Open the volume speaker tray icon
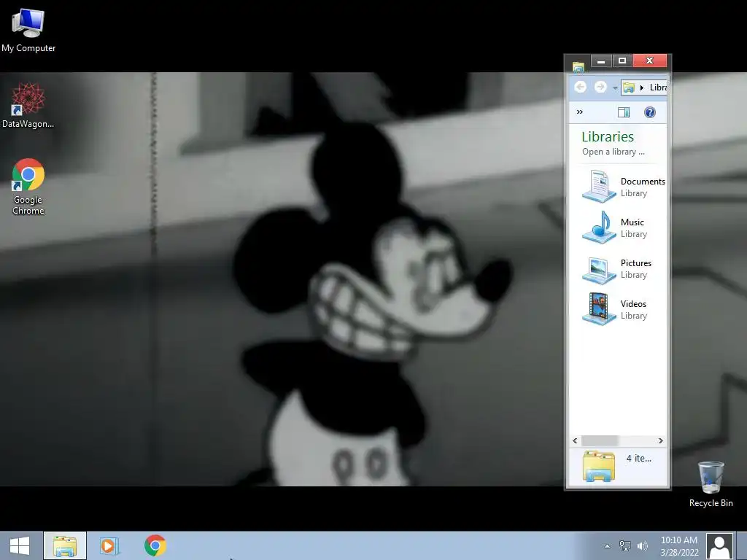This screenshot has width=747, height=560. tap(642, 546)
